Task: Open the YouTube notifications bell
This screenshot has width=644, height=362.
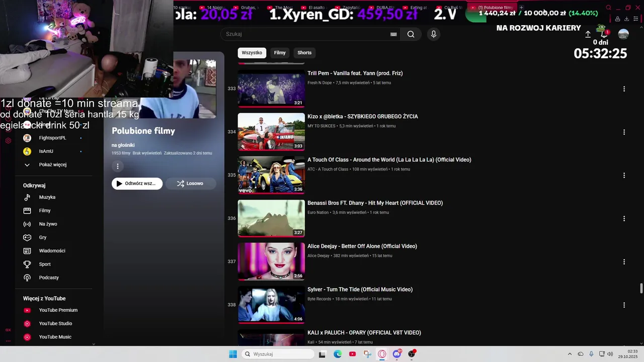Action: pyautogui.click(x=604, y=34)
